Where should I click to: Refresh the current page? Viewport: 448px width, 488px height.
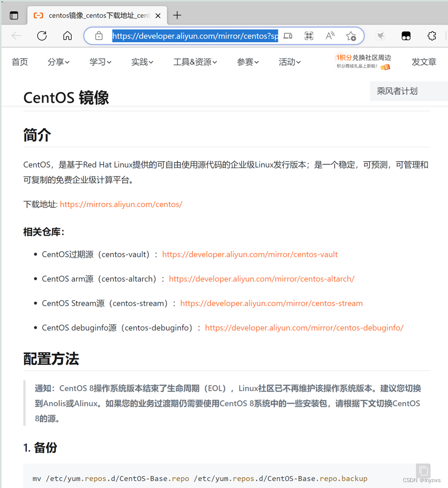click(42, 36)
